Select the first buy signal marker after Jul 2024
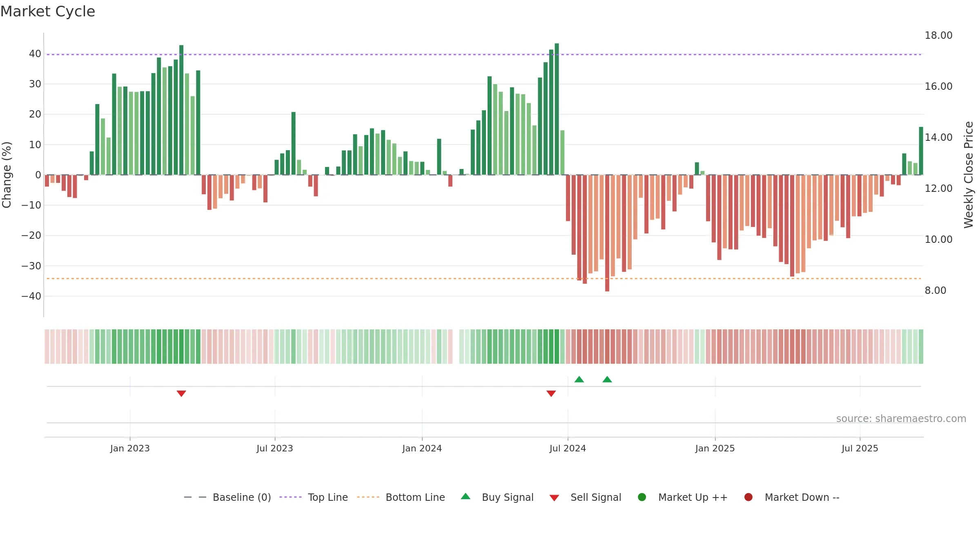The image size is (980, 551). [x=579, y=379]
